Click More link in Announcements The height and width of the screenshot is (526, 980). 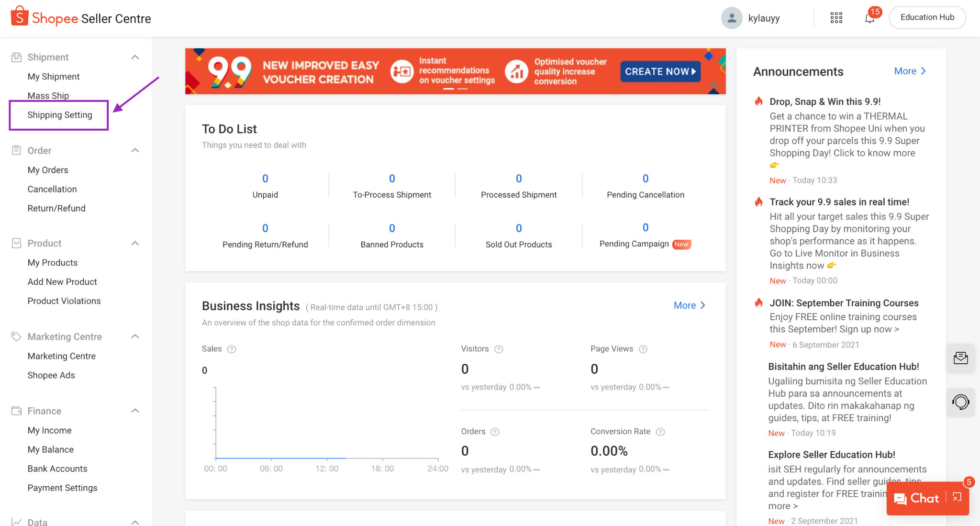(x=910, y=71)
